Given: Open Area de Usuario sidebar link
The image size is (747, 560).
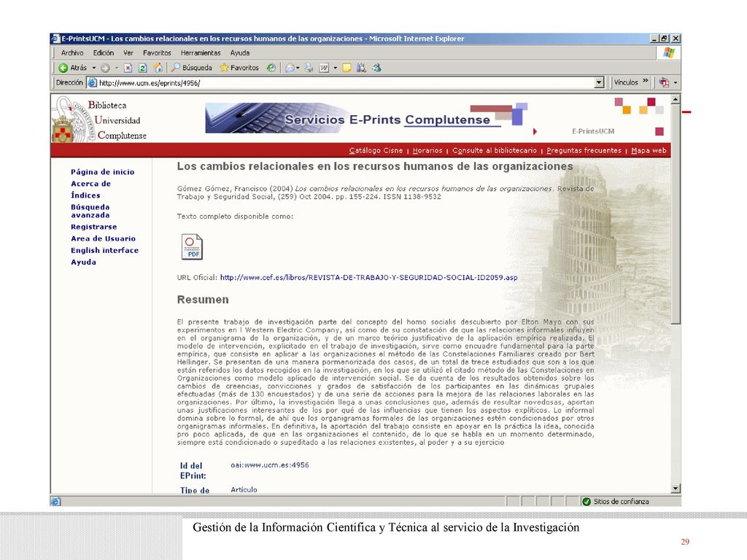Looking at the screenshot, I should click(x=103, y=238).
